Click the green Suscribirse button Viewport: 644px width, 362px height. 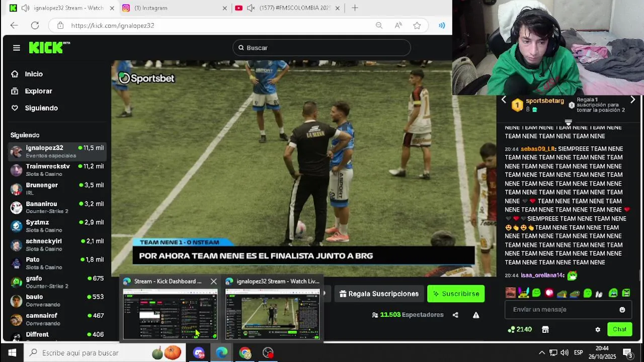(456, 294)
